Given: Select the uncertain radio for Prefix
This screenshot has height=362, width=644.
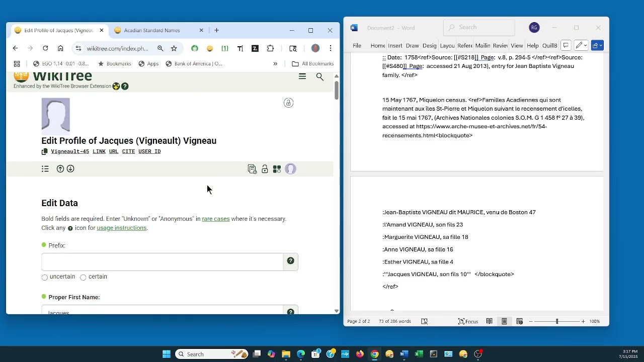Looking at the screenshot, I should pyautogui.click(x=45, y=278).
